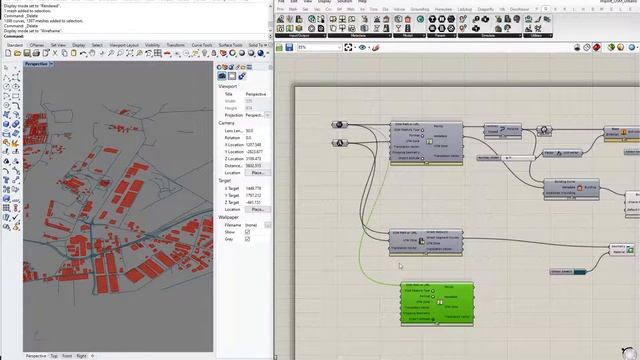
Task: Open the Curve Tools toolbar tab
Action: pyautogui.click(x=202, y=45)
